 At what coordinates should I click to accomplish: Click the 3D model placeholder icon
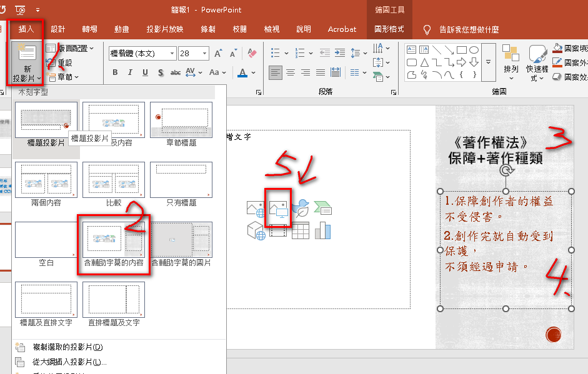pyautogui.click(x=256, y=230)
